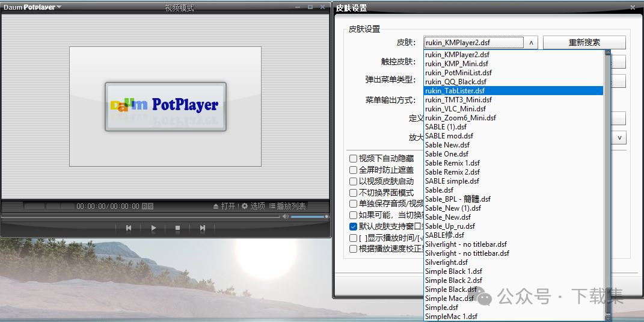Show the 播放列表 playlist panel

coord(287,206)
